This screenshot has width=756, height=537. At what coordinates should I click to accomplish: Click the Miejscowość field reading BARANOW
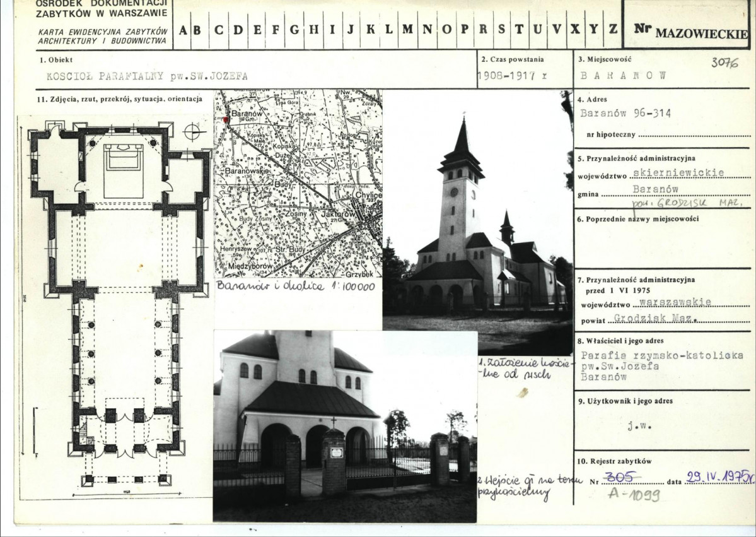(x=624, y=76)
